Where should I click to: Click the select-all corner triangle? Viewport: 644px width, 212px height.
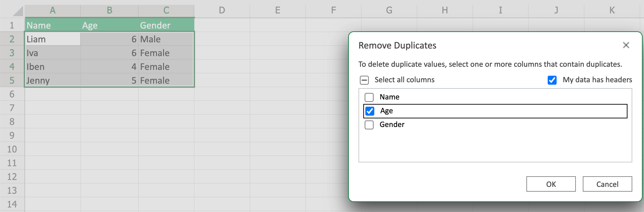(x=18, y=11)
